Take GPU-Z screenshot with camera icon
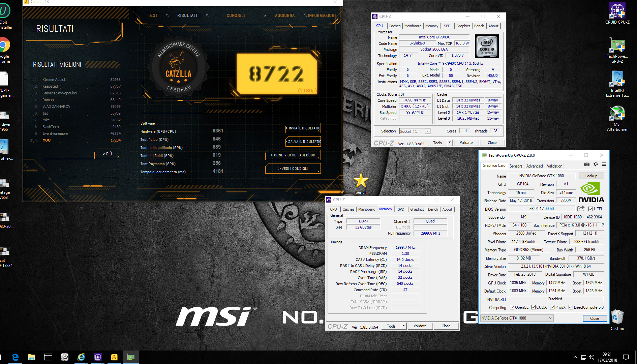The width and height of the screenshot is (637, 364). point(587,164)
